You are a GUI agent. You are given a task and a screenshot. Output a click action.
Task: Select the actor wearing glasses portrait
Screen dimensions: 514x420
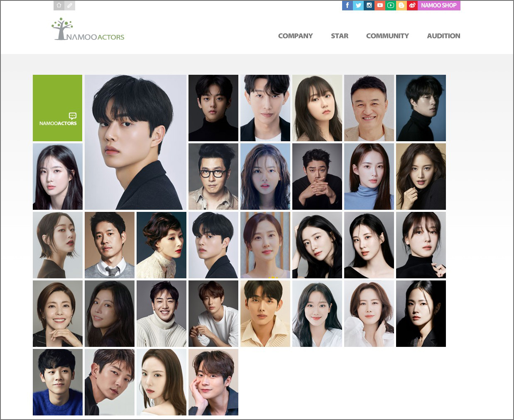[213, 177]
